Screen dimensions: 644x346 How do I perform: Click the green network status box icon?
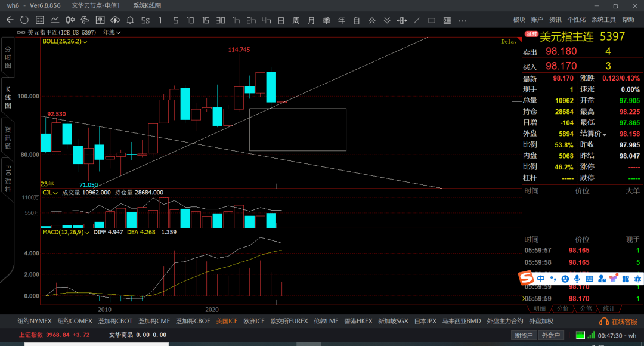click(x=580, y=335)
